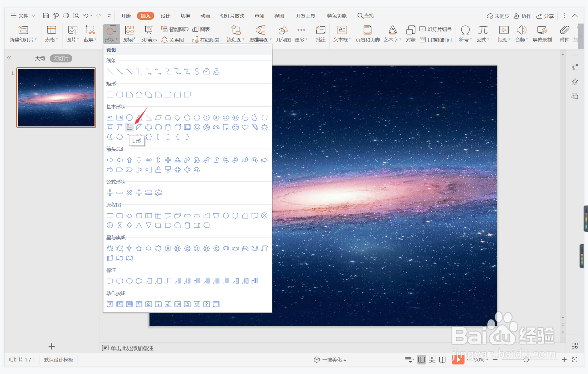
Task: Click the zoom out minus button
Action: pos(495,360)
